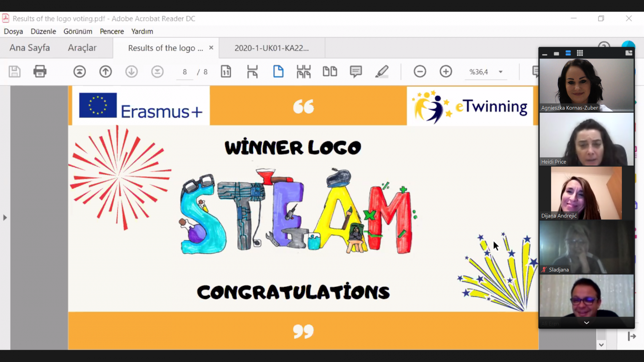Close the Results of the logo tab
This screenshot has width=644, height=362.
(211, 48)
